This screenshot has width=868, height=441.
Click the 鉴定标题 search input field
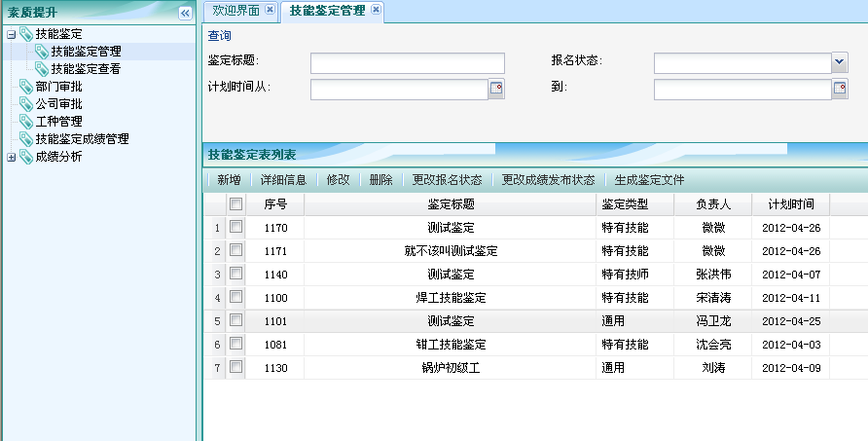407,63
